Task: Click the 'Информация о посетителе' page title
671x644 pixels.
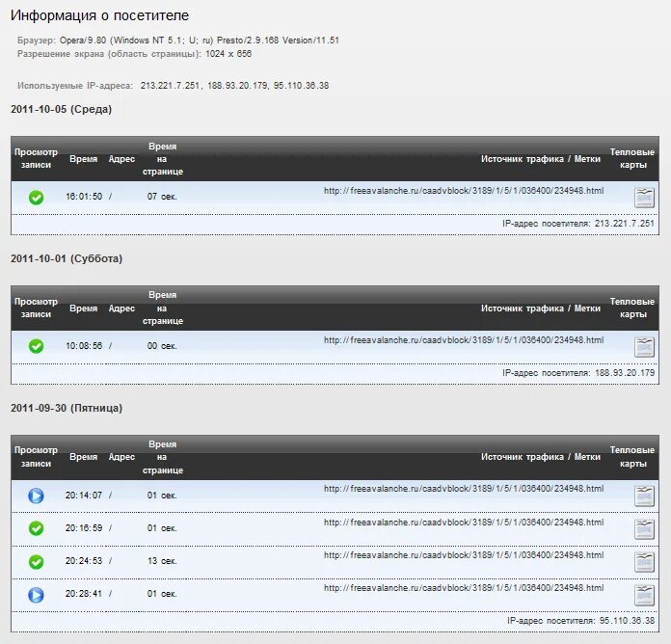Action: [x=99, y=15]
